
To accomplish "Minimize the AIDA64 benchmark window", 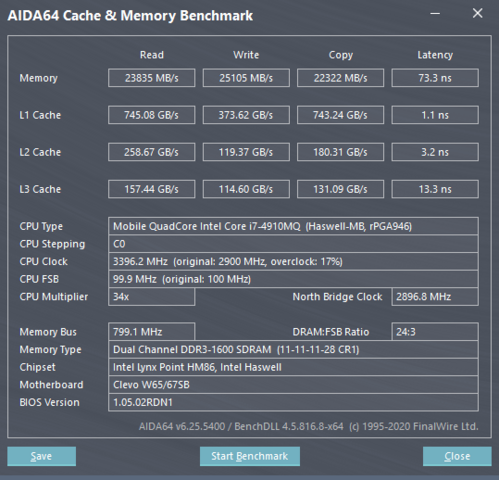I will click(435, 14).
